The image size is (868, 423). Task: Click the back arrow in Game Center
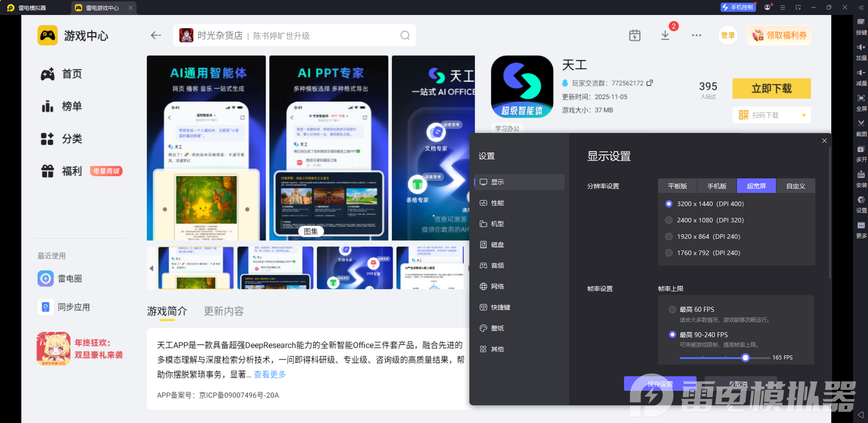(156, 35)
